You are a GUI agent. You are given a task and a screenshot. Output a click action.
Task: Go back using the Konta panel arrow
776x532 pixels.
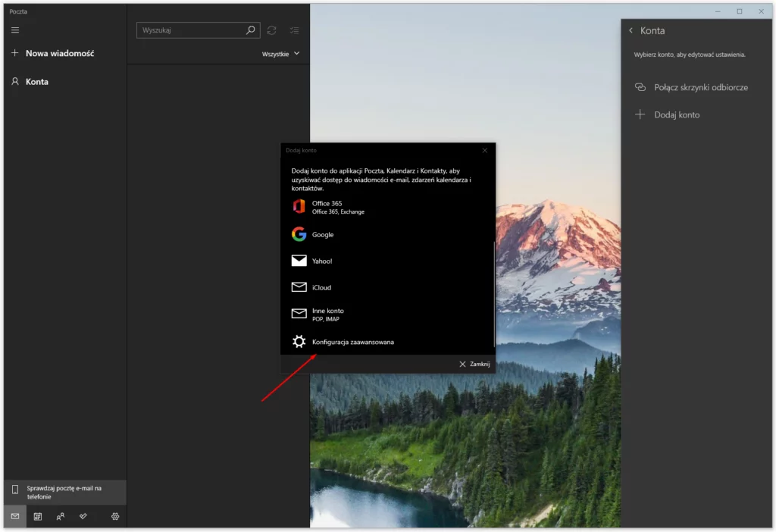coord(630,30)
